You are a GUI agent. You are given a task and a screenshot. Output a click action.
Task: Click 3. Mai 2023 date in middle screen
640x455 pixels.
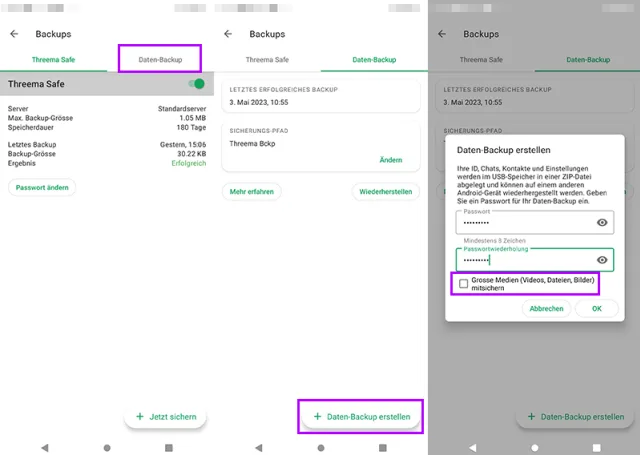click(259, 102)
